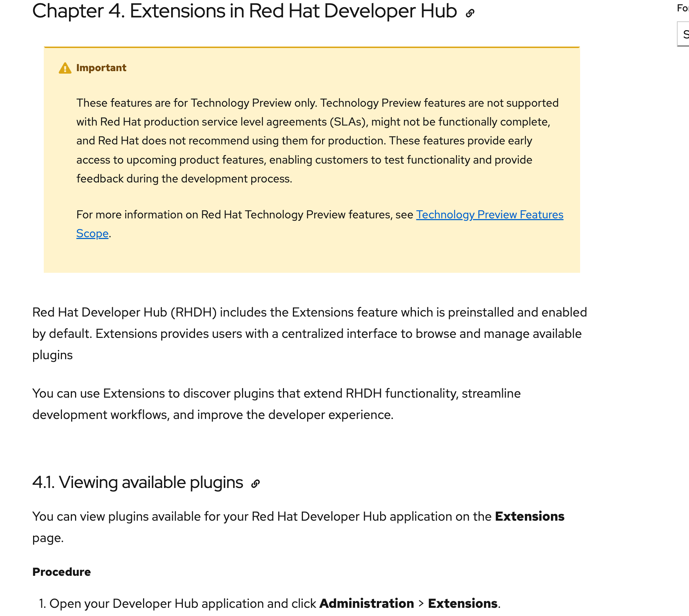Screen dimensions: 689x616
Task: Click bold 'Administration' in step 1
Action: (x=367, y=604)
